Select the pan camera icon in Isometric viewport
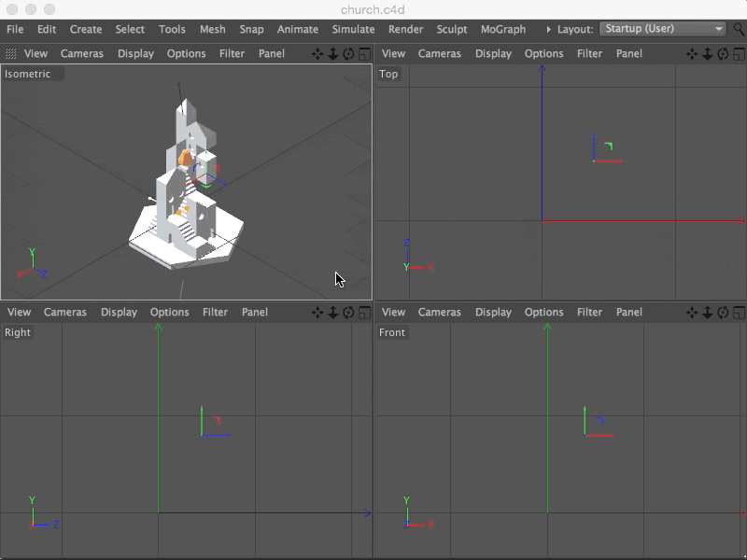This screenshot has height=560, width=747. coord(317,53)
